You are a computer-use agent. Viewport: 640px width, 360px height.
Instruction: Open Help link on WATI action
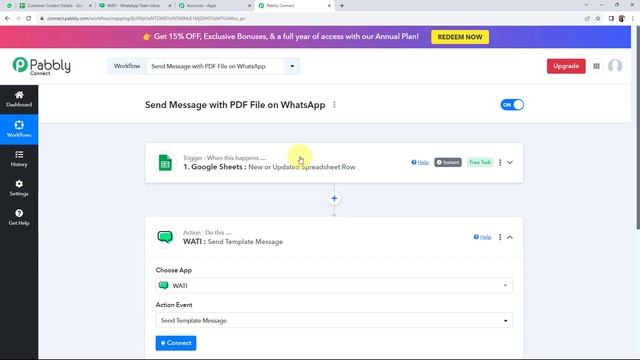pos(482,237)
